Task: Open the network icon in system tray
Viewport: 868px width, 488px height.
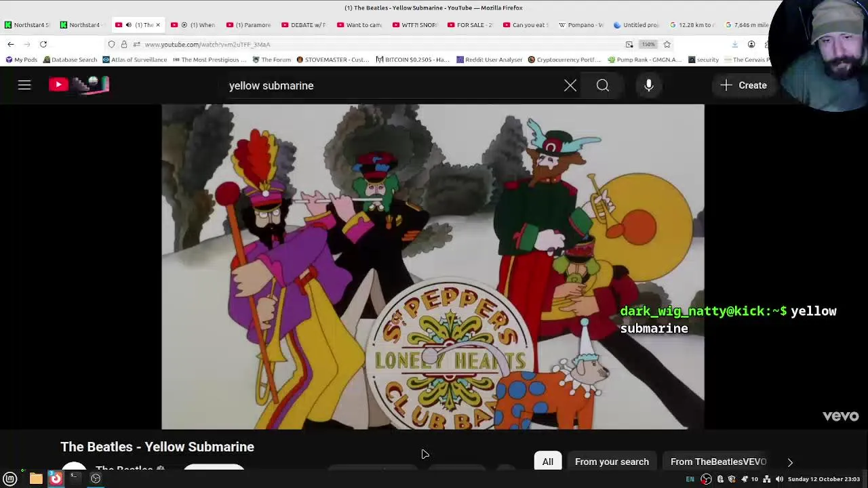Action: 767,479
